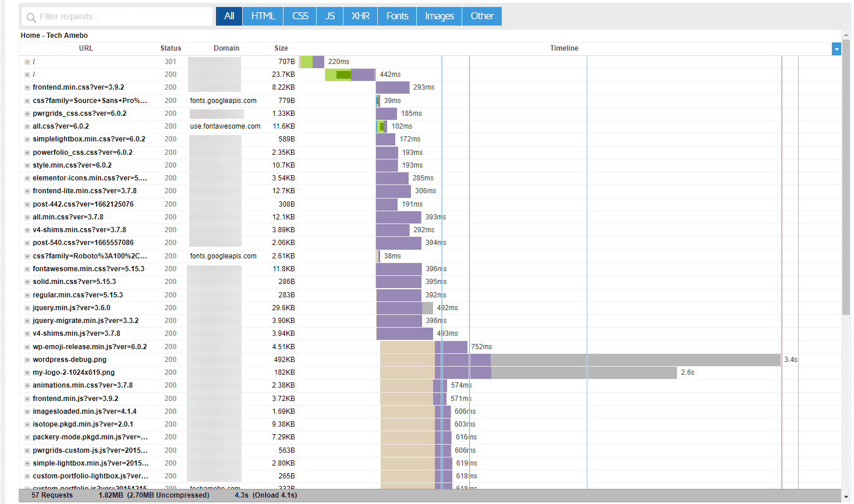Click the 301 status code cell

171,62
